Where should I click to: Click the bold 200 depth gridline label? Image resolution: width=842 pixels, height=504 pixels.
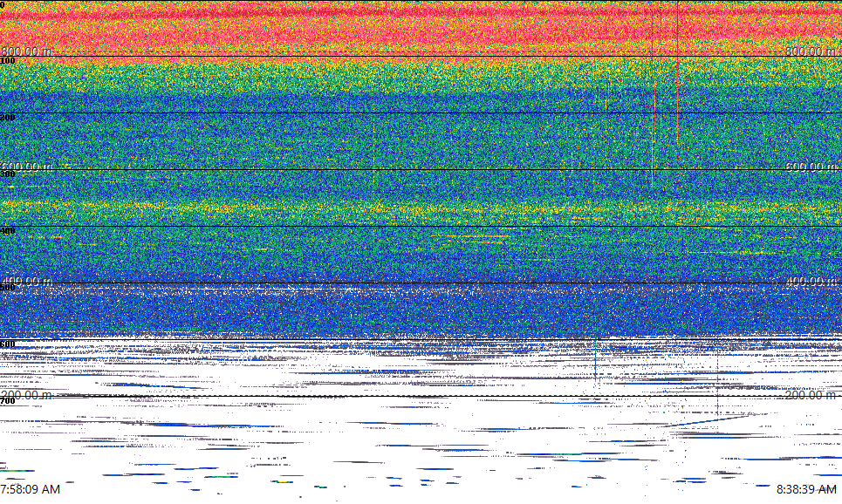point(8,118)
